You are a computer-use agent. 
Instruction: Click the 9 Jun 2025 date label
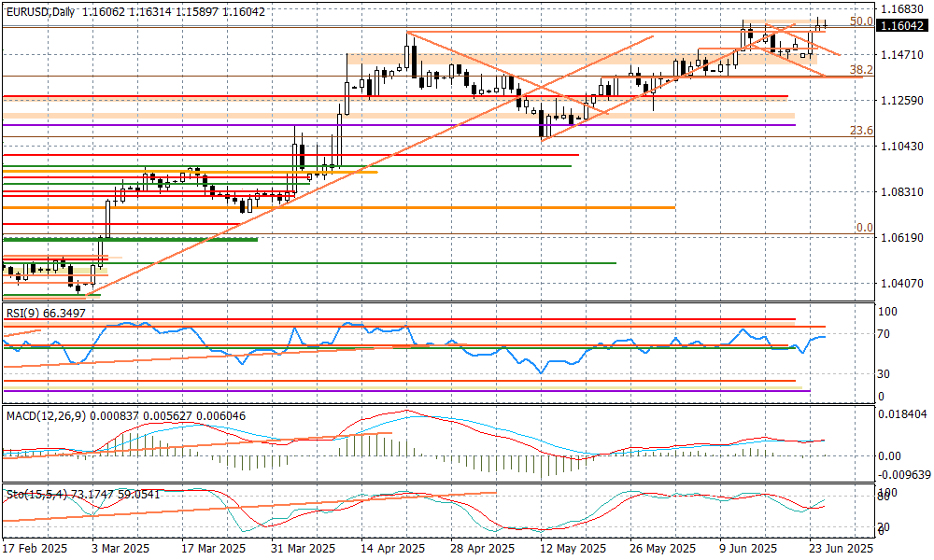pos(749,548)
